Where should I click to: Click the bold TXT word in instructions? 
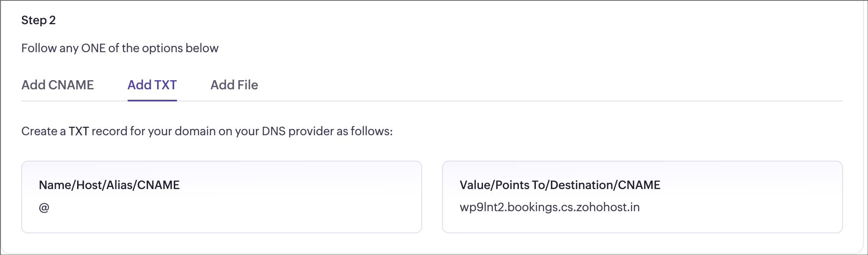click(79, 131)
